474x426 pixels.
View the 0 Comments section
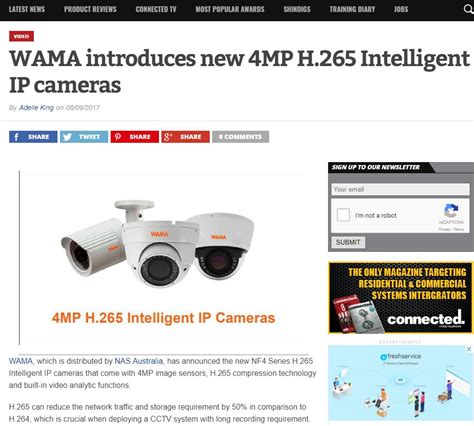241,137
